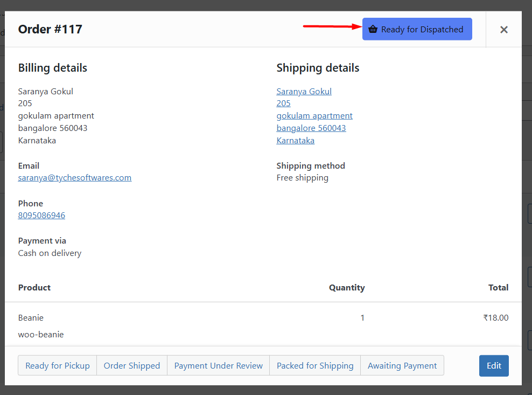Mark the order as Order Shipped
The height and width of the screenshot is (395, 532).
point(132,365)
